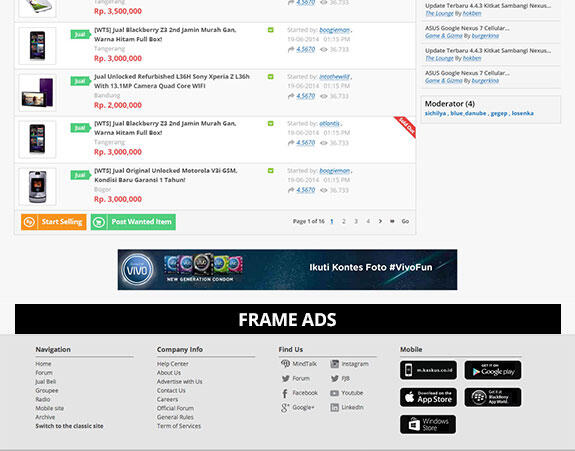Open Google+ icon in footer

click(285, 407)
